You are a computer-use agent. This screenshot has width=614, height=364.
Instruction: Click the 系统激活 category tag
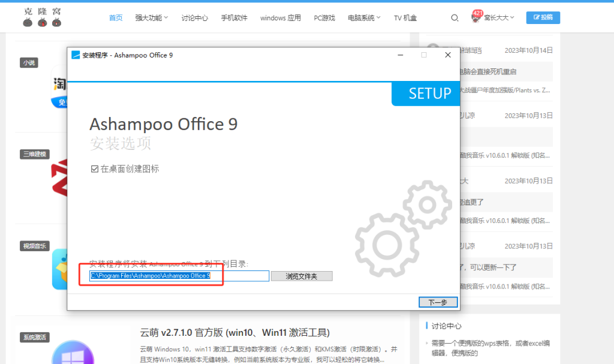34,338
